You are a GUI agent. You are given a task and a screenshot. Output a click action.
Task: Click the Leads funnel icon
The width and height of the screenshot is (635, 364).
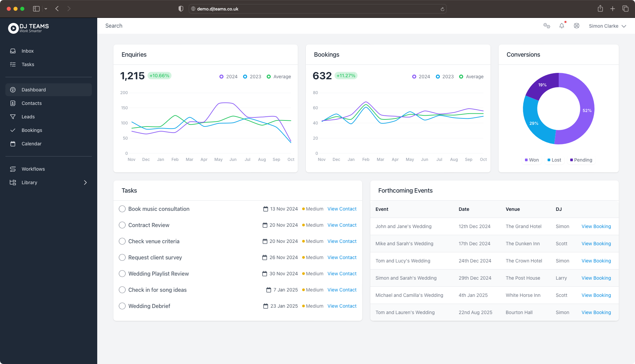point(13,116)
